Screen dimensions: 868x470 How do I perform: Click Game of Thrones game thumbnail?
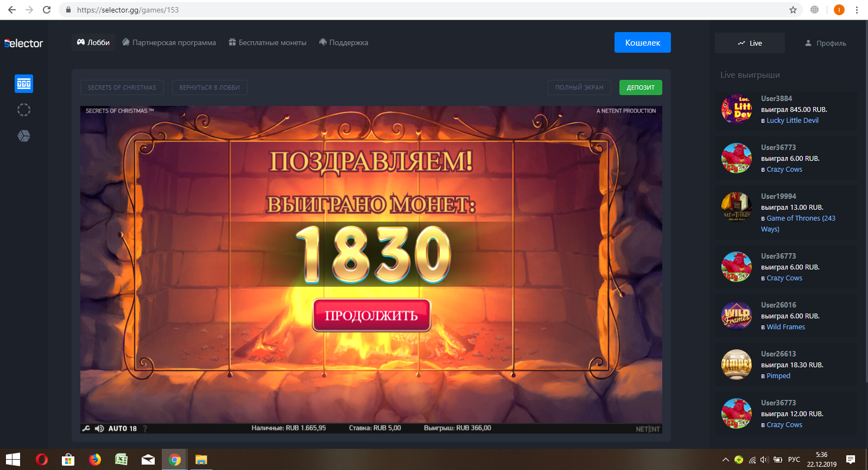click(737, 207)
